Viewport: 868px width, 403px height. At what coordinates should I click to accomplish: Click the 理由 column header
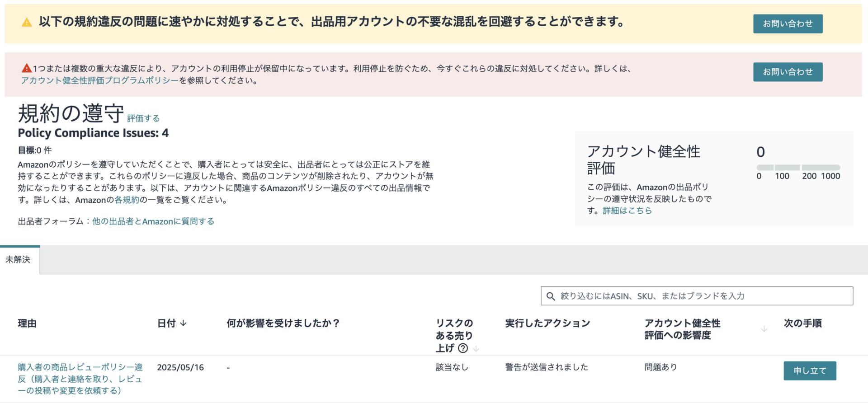tap(27, 323)
